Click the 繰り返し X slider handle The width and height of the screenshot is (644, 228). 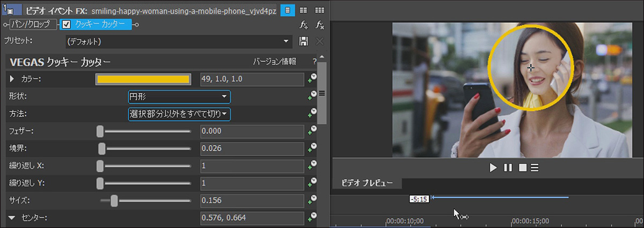click(x=100, y=166)
